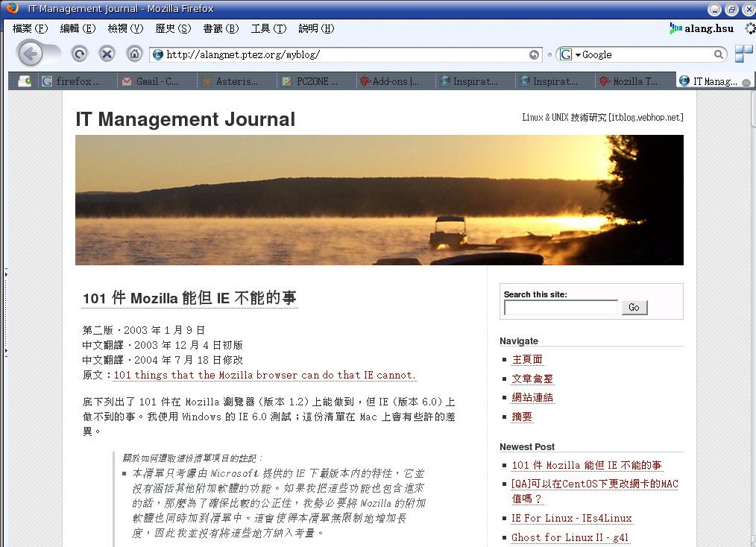Click the toolbar icon right of search box
This screenshot has width=756, height=547.
(743, 54)
